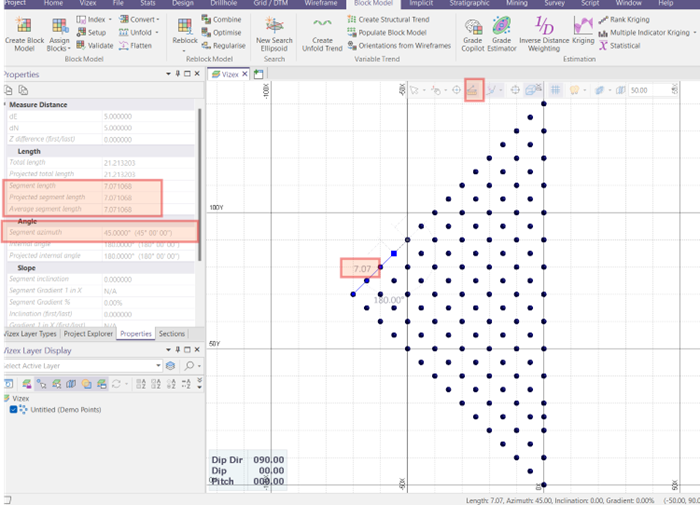Image resolution: width=700 pixels, height=505 pixels.
Task: Click the 50.00 value input field
Action: point(642,90)
